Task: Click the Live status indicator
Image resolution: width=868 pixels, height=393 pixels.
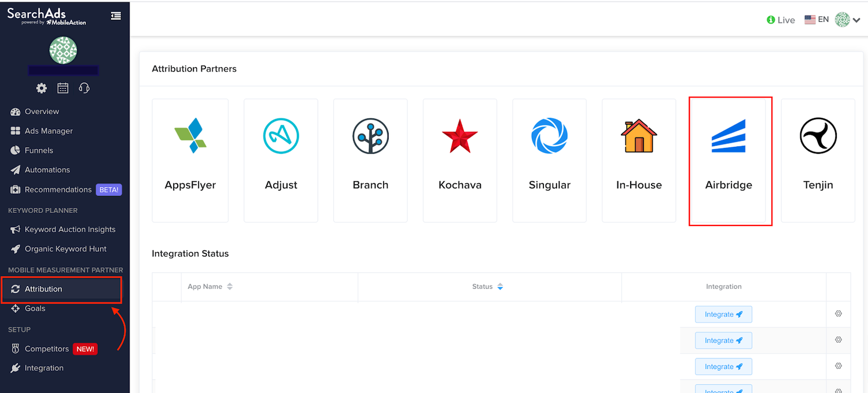Action: click(781, 20)
